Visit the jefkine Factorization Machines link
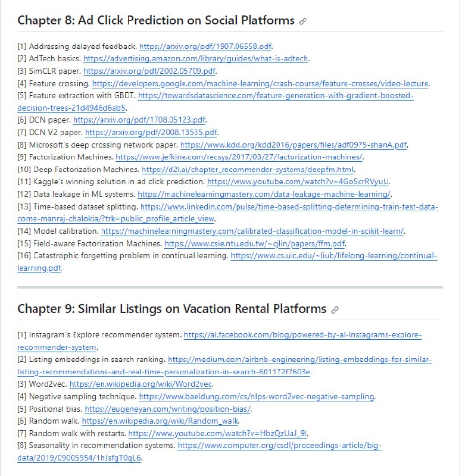 (x=239, y=157)
